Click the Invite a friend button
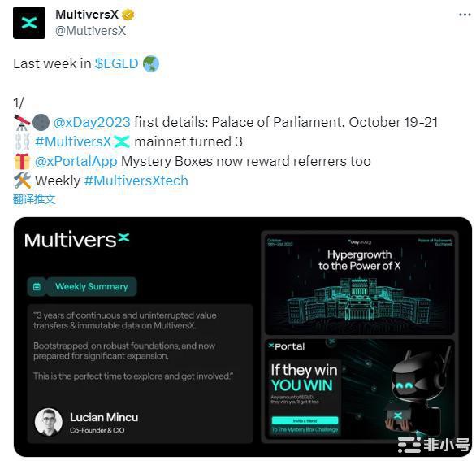 coord(305,420)
